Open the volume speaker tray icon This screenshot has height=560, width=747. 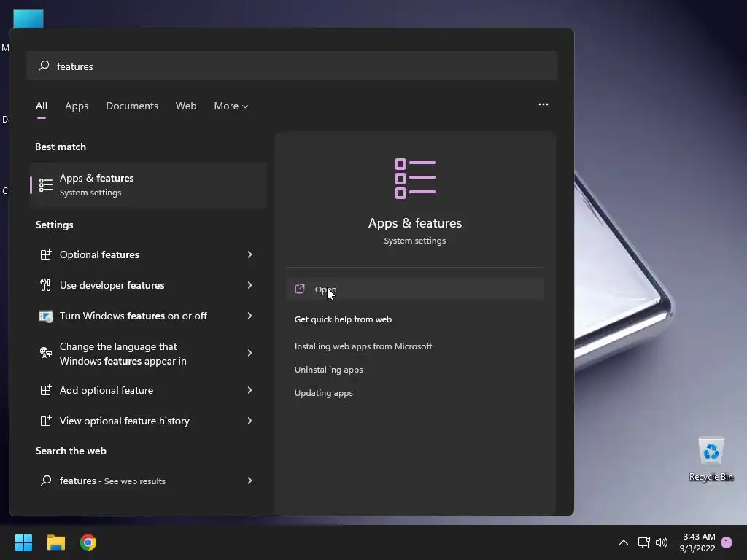tap(662, 542)
